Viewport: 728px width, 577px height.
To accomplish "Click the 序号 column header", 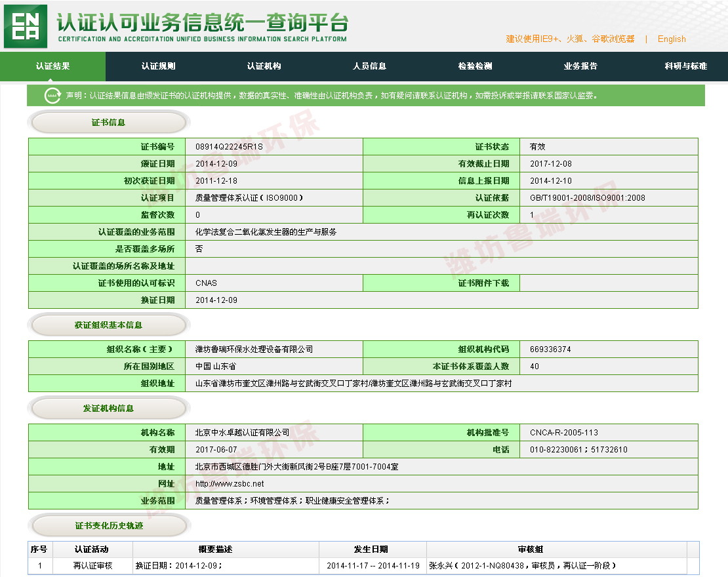I will (x=39, y=549).
